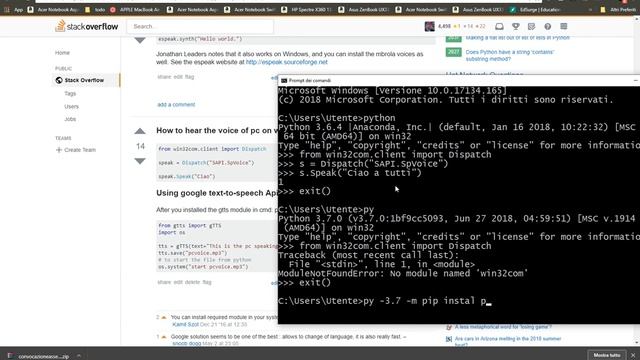
Task: Open the 'Altri Preferiti' bookmarks folder
Action: point(618,9)
